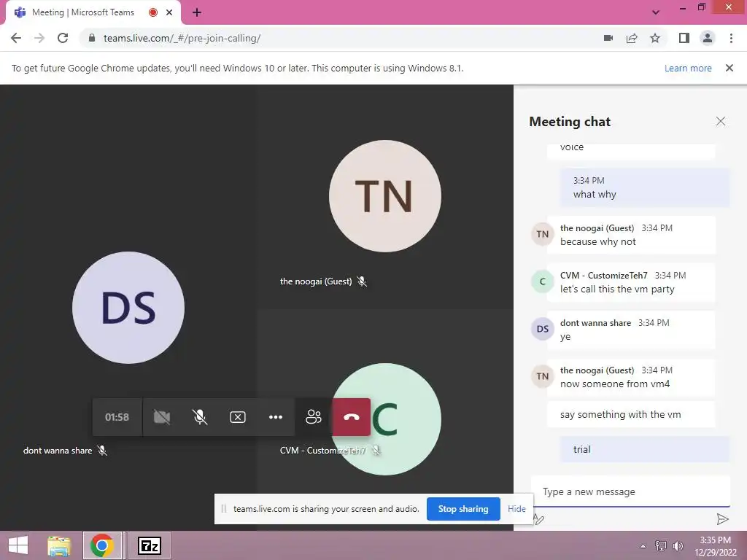Click the 01:58 call timer
The width and height of the screenshot is (747, 560).
pyautogui.click(x=117, y=417)
